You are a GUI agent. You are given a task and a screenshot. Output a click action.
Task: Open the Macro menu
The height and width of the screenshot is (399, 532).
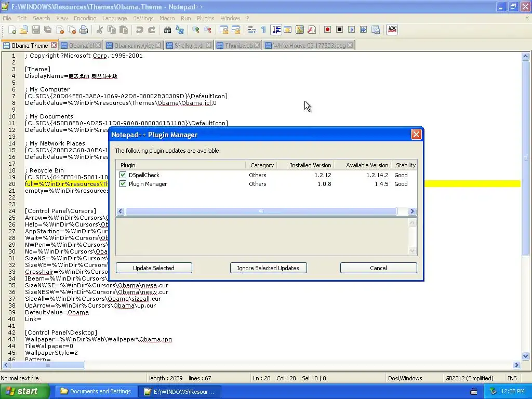click(x=167, y=18)
